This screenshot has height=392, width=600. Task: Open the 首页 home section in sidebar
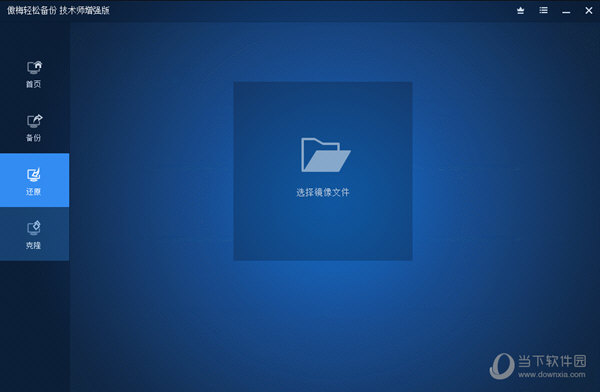pyautogui.click(x=34, y=74)
